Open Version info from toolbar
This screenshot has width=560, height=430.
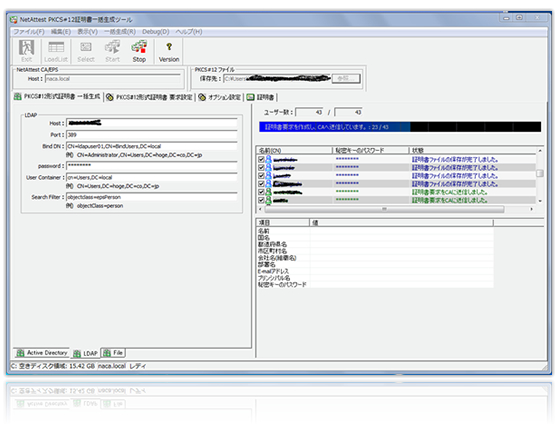coord(169,47)
